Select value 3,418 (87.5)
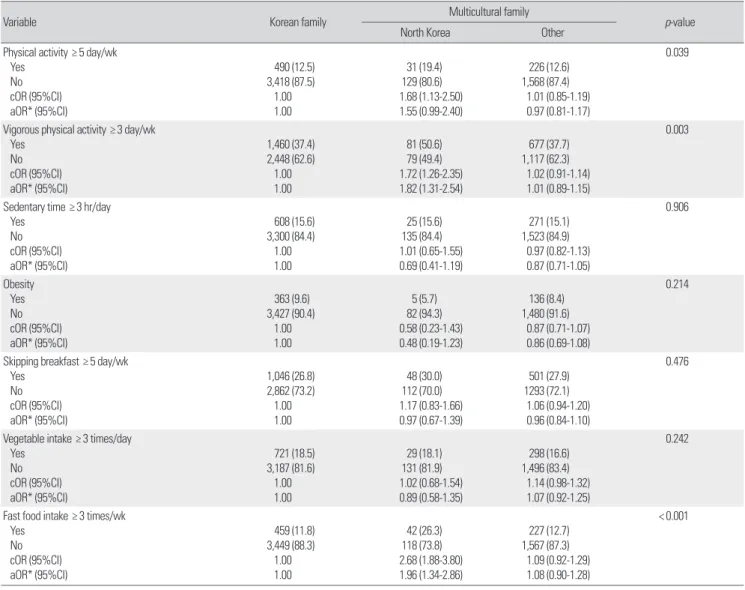745x590 pixels. 291,82
